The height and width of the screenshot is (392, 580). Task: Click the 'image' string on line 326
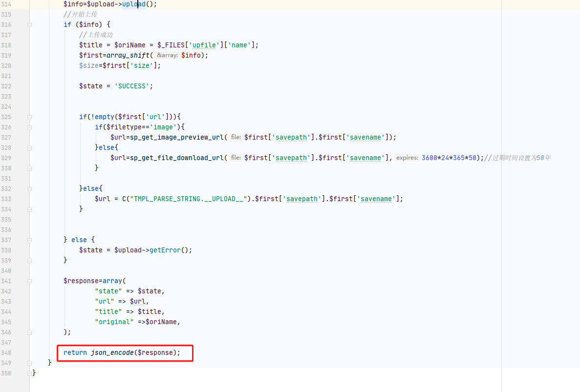[163, 127]
